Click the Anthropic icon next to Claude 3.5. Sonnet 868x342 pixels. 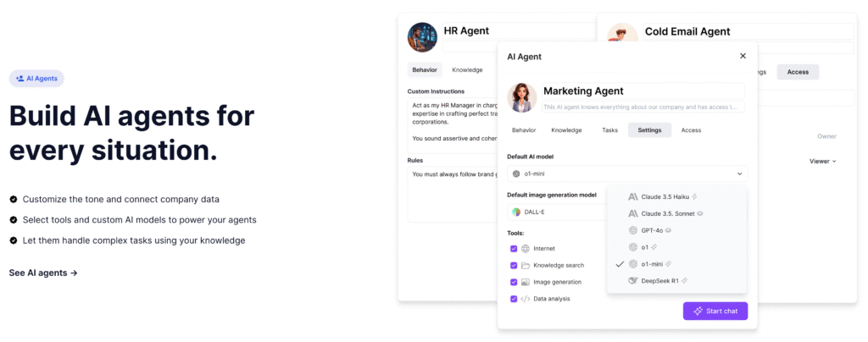coord(633,213)
